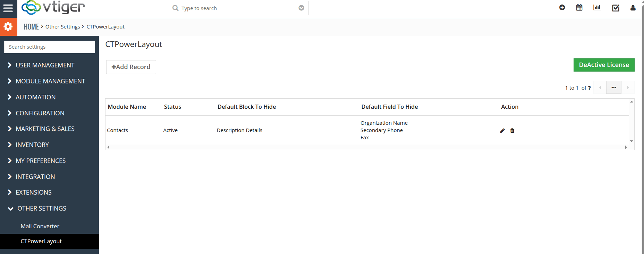644x254 pixels.
Task: Select CTPowerLayout in sidebar
Action: tap(49, 241)
